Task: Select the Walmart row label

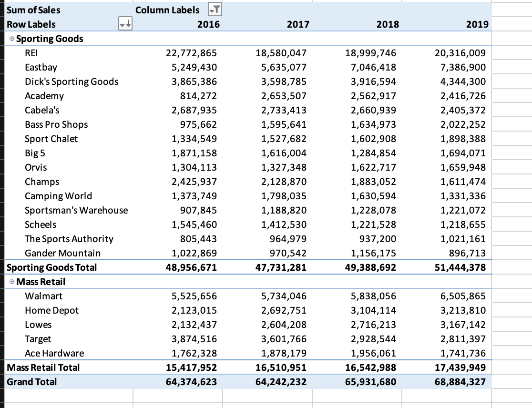Action: (x=43, y=296)
